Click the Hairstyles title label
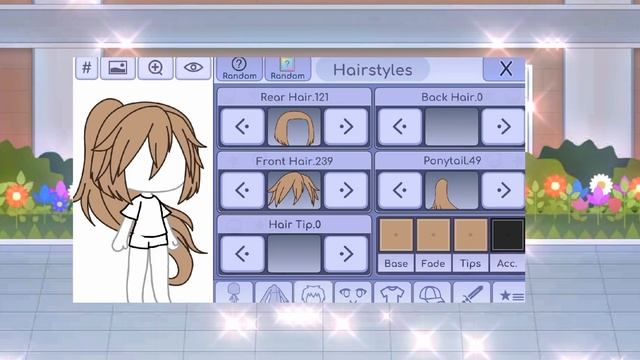 pos(373,70)
